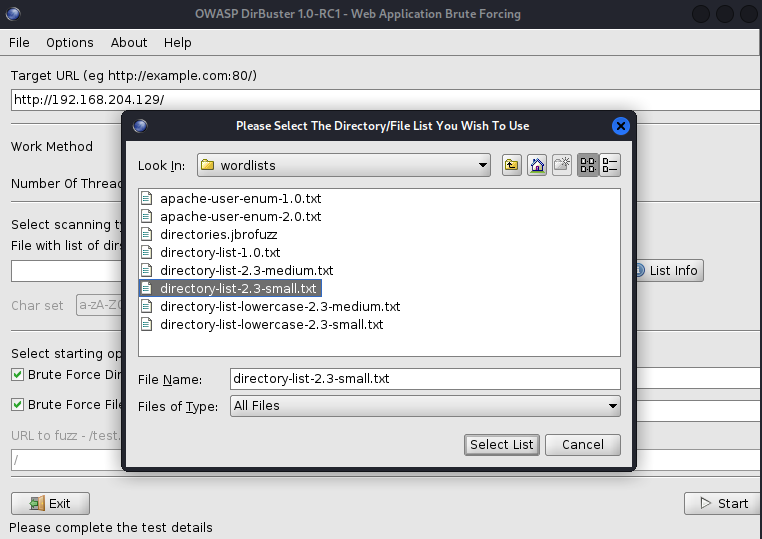This screenshot has height=539, width=762.
Task: Toggle the Brute Force Files checkbox
Action: (17, 404)
